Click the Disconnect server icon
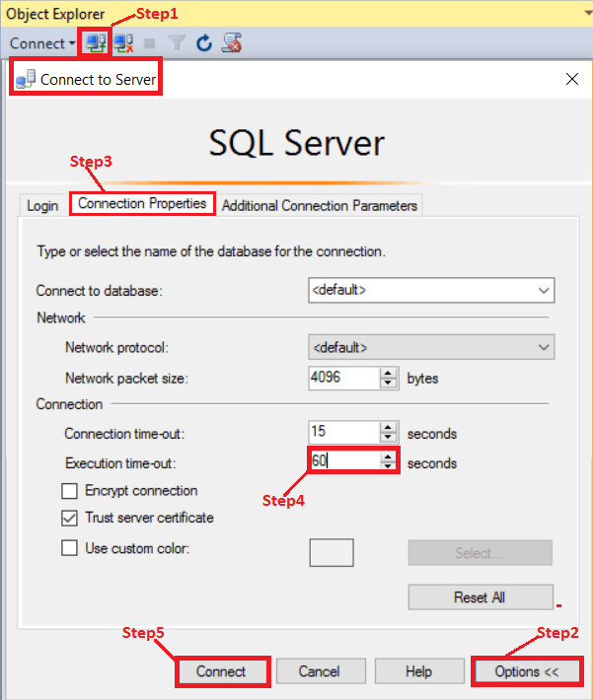The height and width of the screenshot is (700, 593). click(x=123, y=43)
